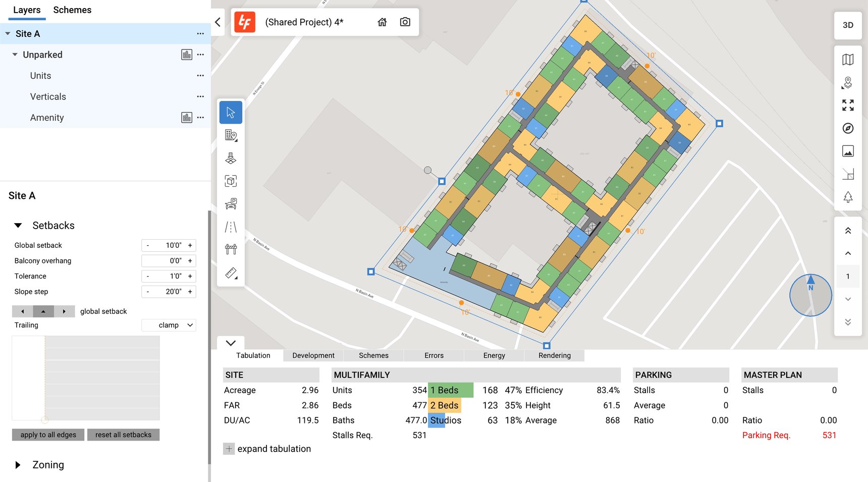Image resolution: width=868 pixels, height=482 pixels.
Task: Open the Energy tab in tabulation panel
Action: click(x=493, y=355)
